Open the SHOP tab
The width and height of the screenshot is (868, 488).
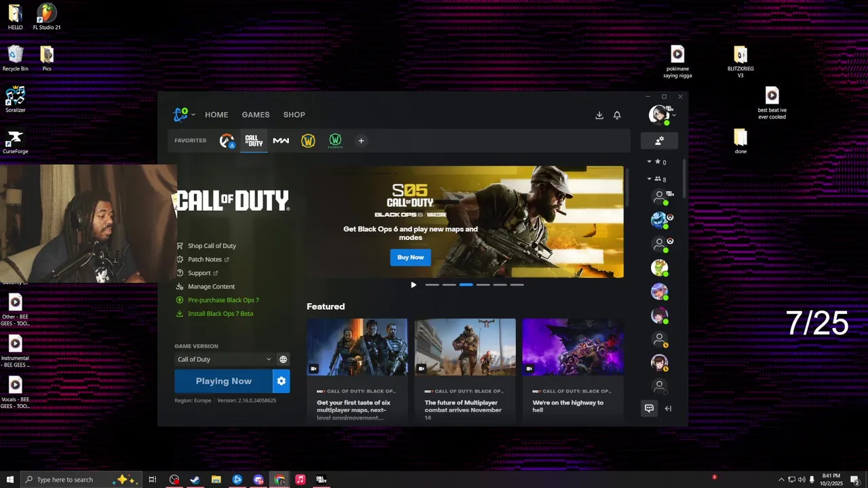coord(294,115)
